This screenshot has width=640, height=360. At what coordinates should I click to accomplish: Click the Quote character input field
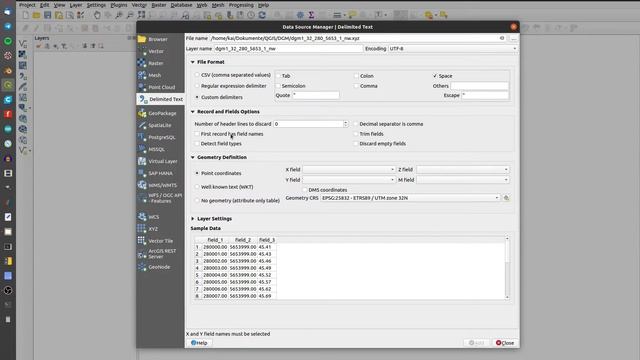coord(316,95)
